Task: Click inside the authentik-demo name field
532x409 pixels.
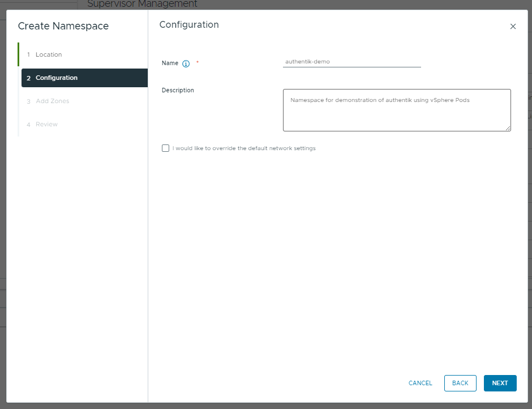Action: pyautogui.click(x=351, y=62)
